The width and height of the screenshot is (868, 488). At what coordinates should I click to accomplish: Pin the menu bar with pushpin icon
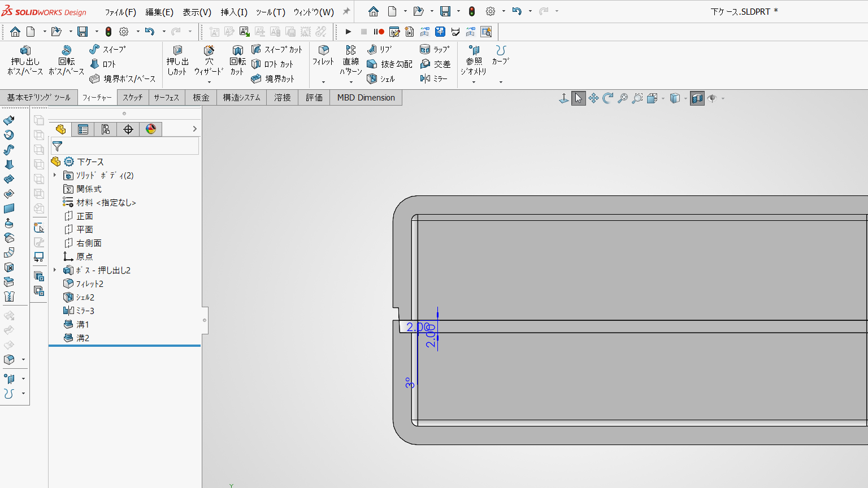[x=346, y=11]
